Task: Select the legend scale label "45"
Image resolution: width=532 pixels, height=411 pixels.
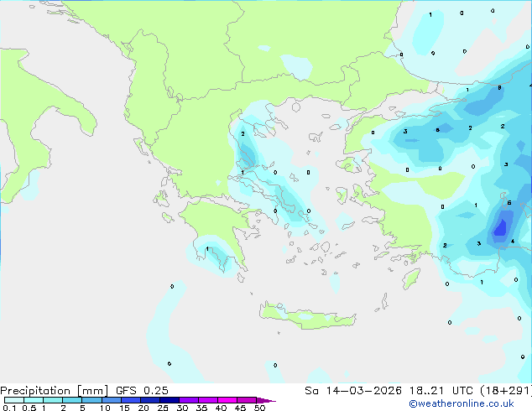Action: point(240,408)
